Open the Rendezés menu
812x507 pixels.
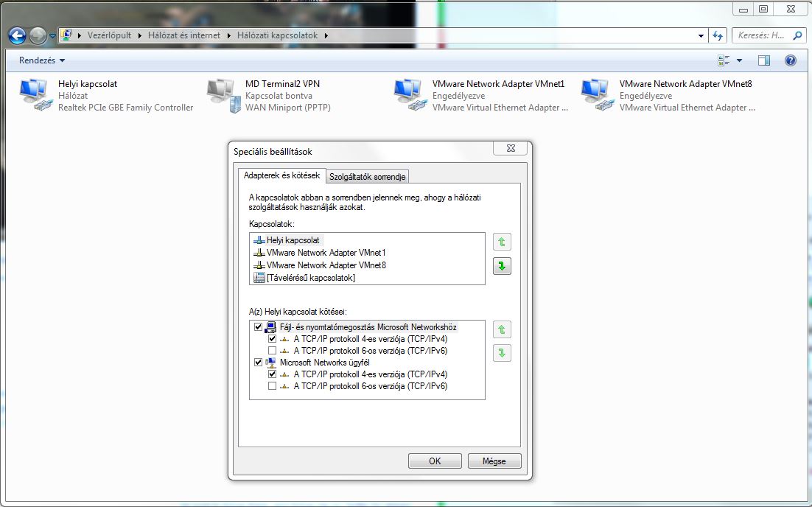42,60
